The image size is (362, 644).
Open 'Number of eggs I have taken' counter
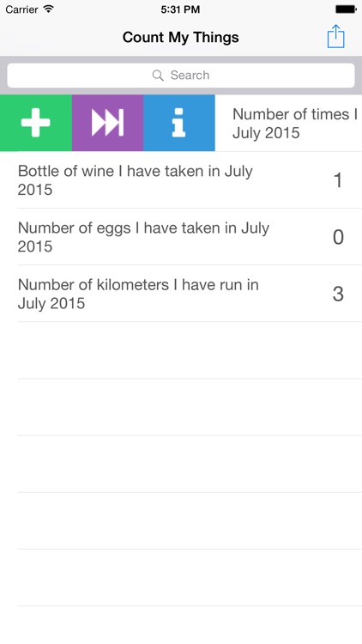(x=181, y=237)
